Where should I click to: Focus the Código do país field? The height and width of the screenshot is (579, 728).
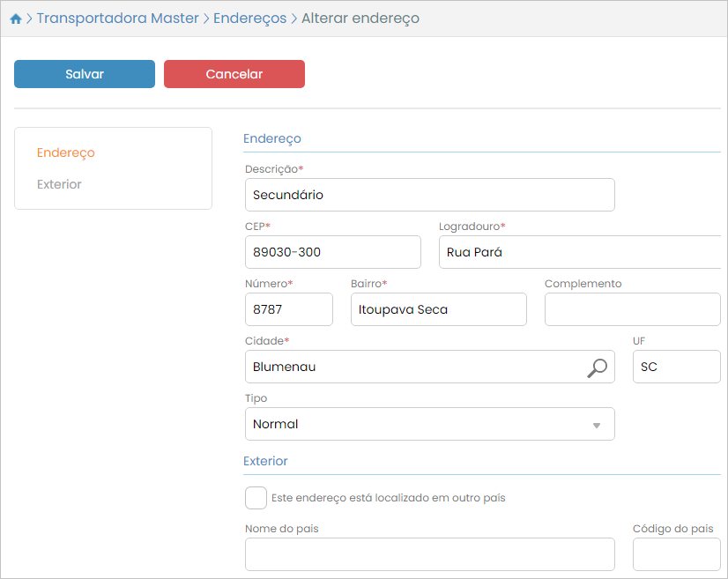(x=676, y=554)
